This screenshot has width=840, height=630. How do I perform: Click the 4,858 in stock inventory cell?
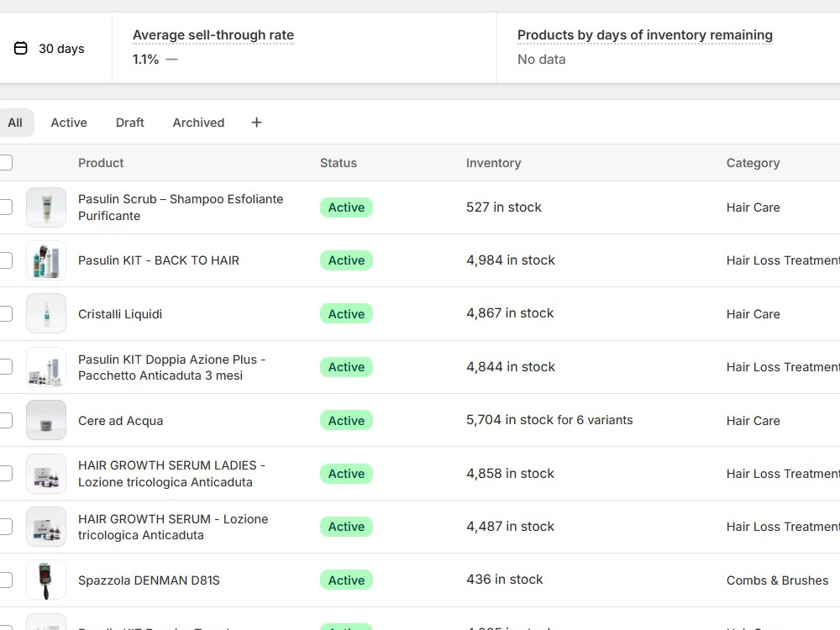click(510, 474)
